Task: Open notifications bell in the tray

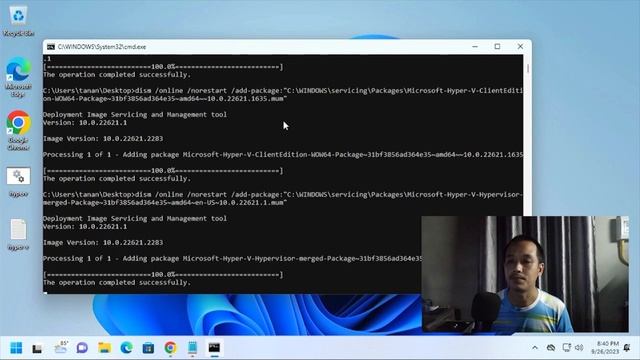Action: point(627,348)
